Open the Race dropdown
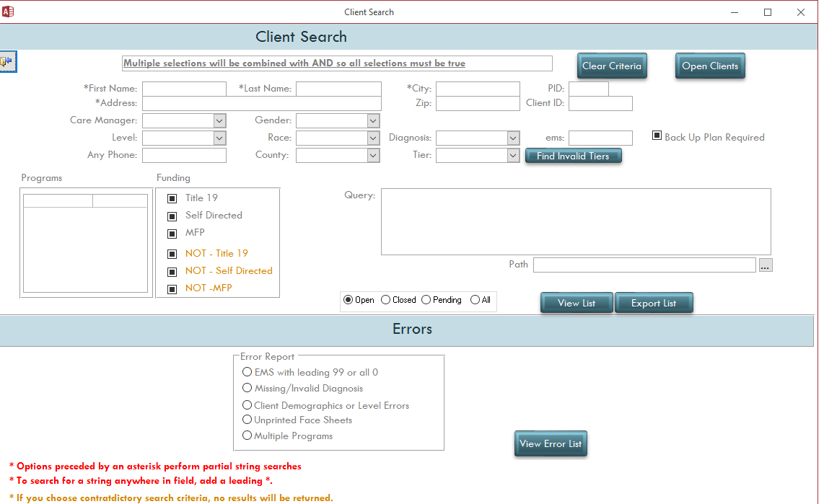This screenshot has height=504, width=824. point(373,138)
